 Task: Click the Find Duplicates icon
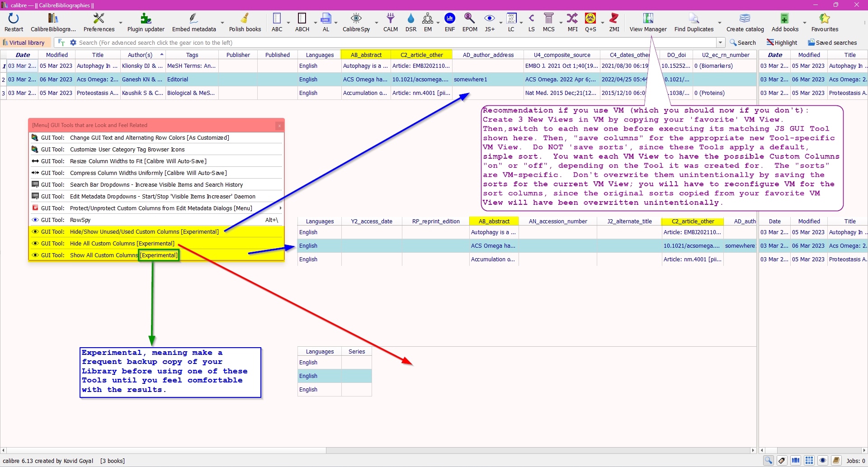pos(693,22)
